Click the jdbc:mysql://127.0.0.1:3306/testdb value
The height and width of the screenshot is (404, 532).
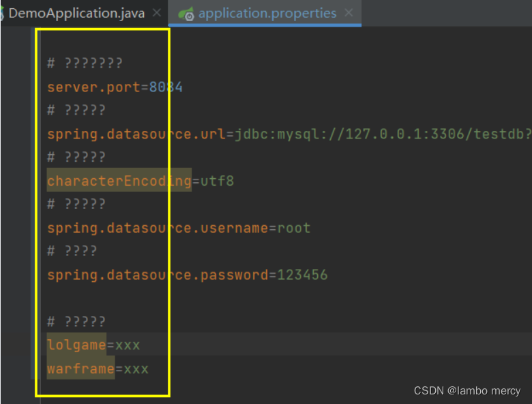[x=383, y=134]
